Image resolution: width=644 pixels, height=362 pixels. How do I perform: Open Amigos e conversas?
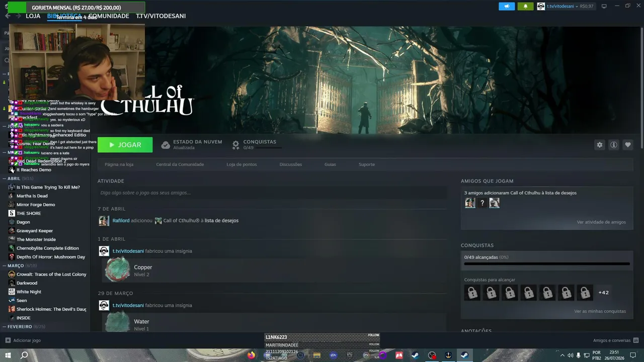point(611,340)
